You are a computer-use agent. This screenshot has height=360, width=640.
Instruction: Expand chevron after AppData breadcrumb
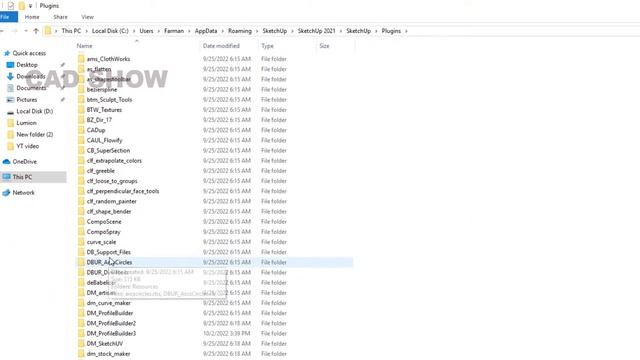222,31
